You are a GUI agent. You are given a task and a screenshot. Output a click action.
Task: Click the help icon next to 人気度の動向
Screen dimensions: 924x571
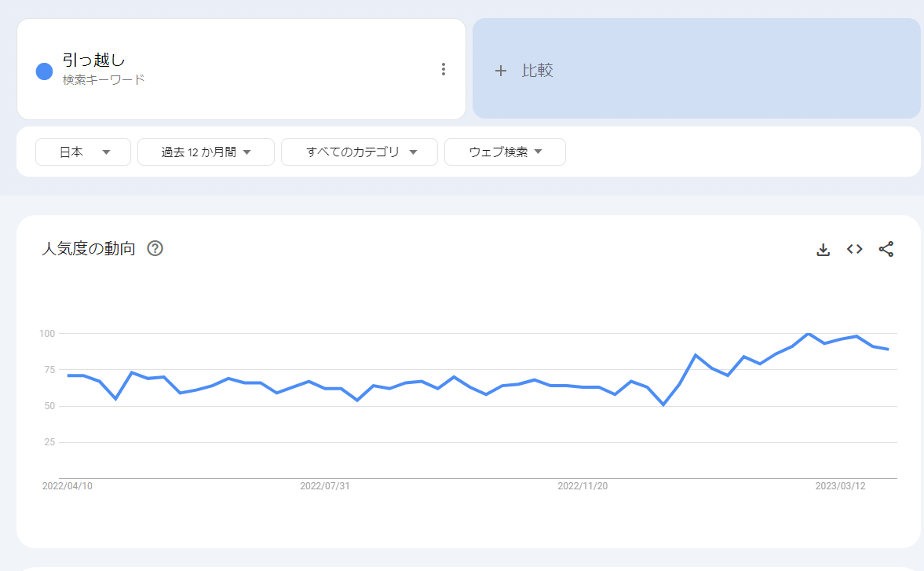pyautogui.click(x=155, y=249)
